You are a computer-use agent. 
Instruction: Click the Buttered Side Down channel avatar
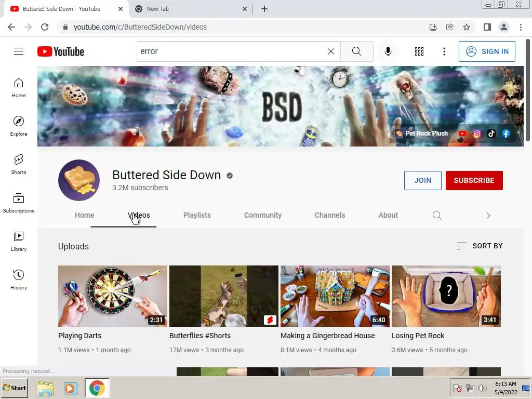coord(79,180)
